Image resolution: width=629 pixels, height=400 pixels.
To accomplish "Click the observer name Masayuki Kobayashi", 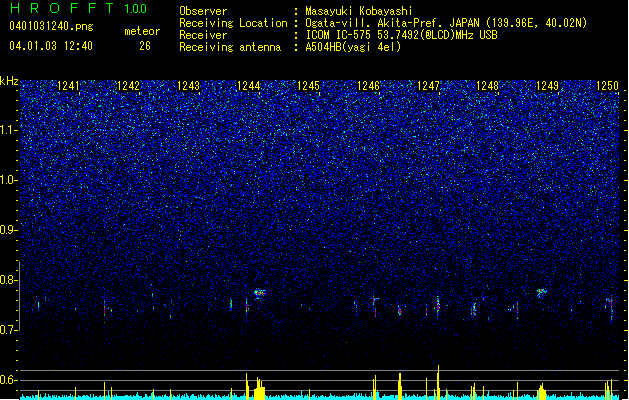I will click(x=359, y=11).
